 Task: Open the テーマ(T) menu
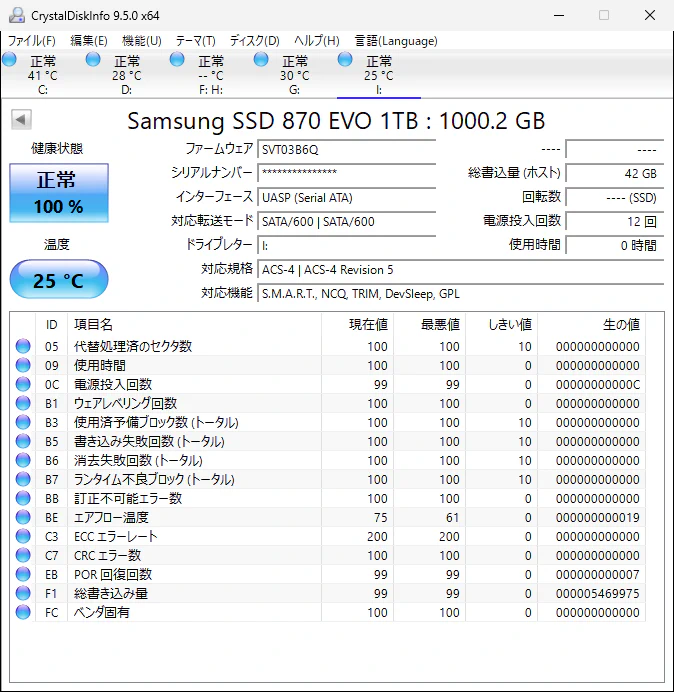click(196, 41)
